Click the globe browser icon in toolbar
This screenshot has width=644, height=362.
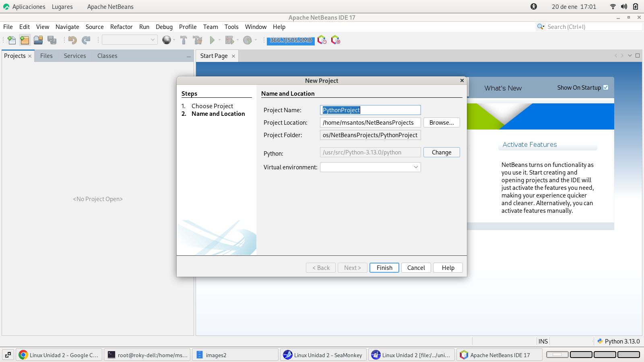pyautogui.click(x=166, y=40)
